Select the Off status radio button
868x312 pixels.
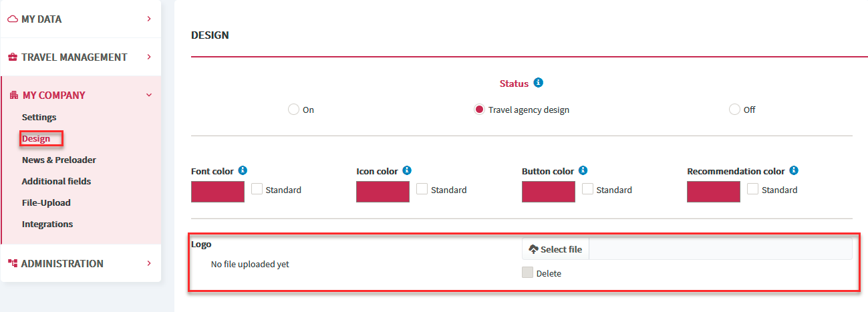tap(735, 110)
